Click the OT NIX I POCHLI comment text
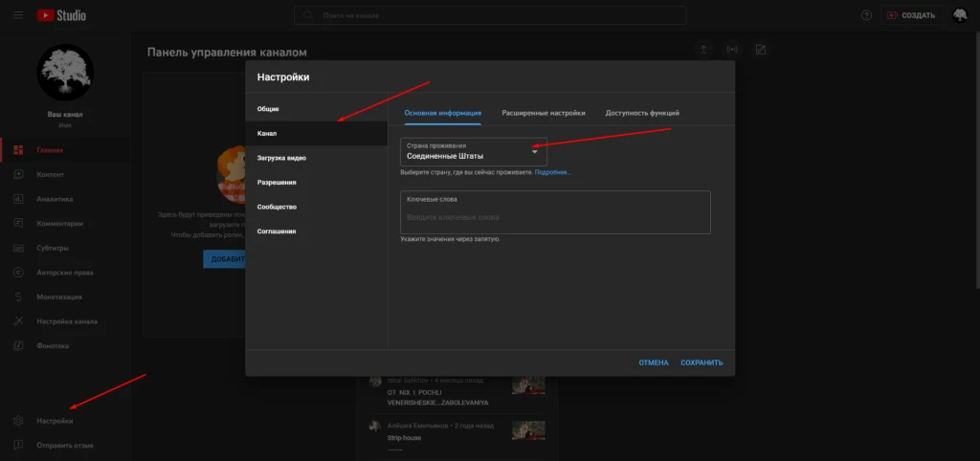The width and height of the screenshot is (980, 461). (x=437, y=397)
